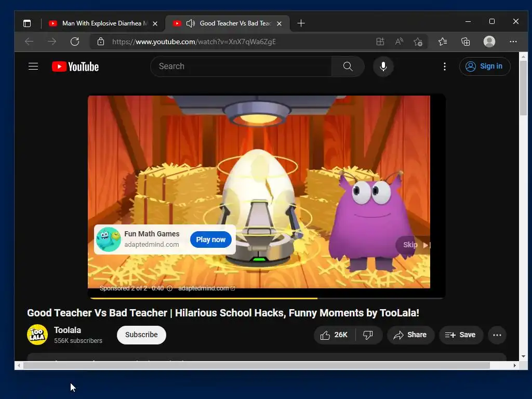Go to YouTube home via logo
The height and width of the screenshot is (399, 532).
tap(75, 66)
